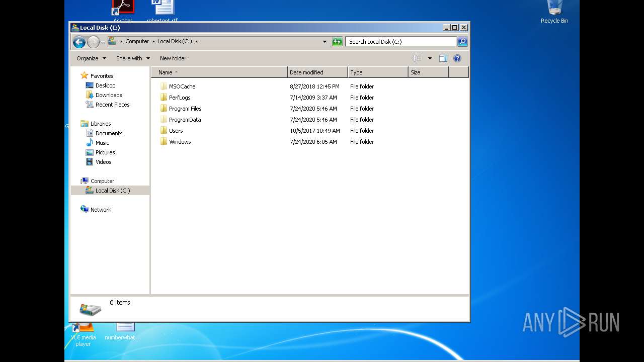
Task: Select Local Disk (C:) breadcrumb segment
Action: click(x=175, y=42)
